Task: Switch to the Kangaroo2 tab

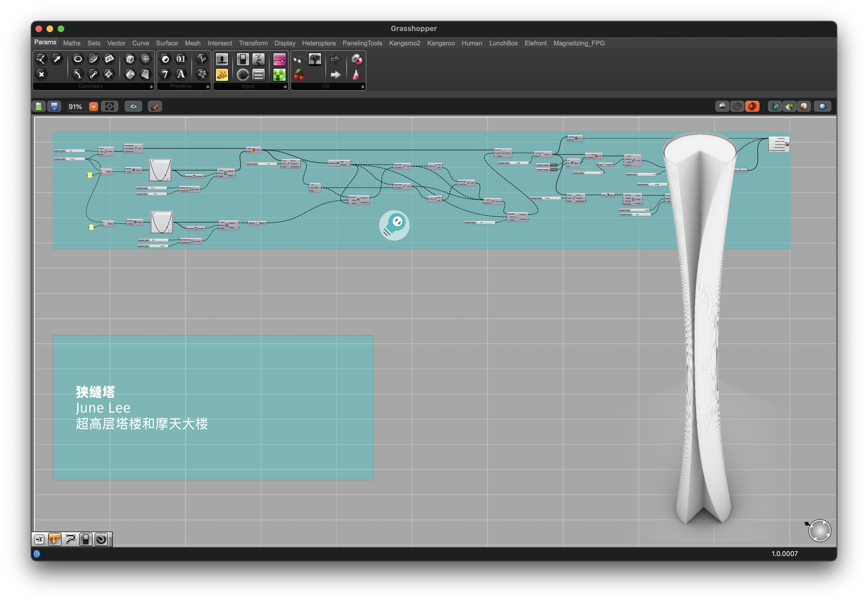Action: pos(404,43)
